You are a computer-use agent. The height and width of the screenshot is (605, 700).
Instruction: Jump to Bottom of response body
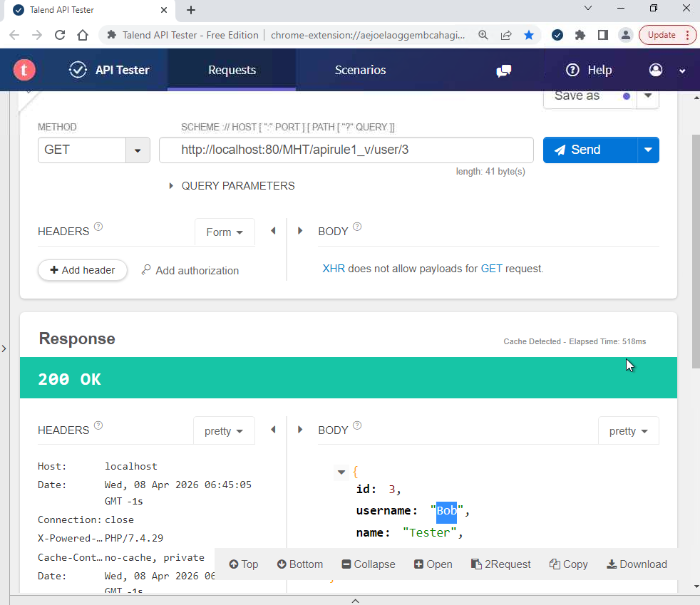coord(300,564)
